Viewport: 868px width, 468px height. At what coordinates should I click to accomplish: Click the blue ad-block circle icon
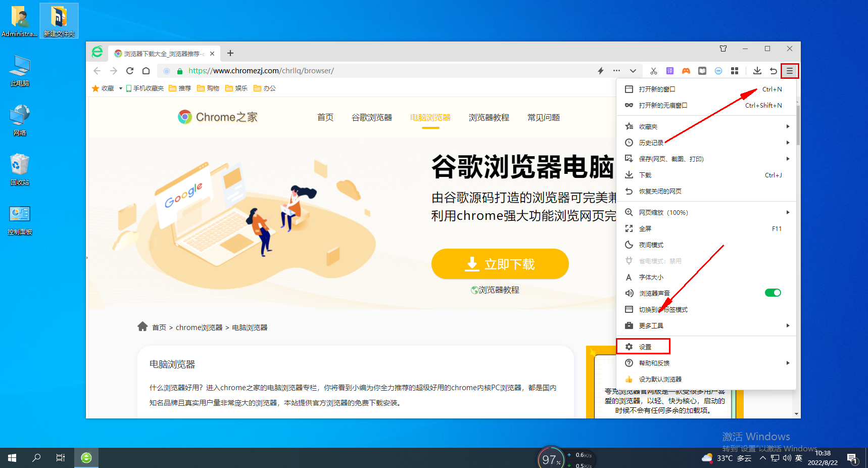click(x=718, y=71)
